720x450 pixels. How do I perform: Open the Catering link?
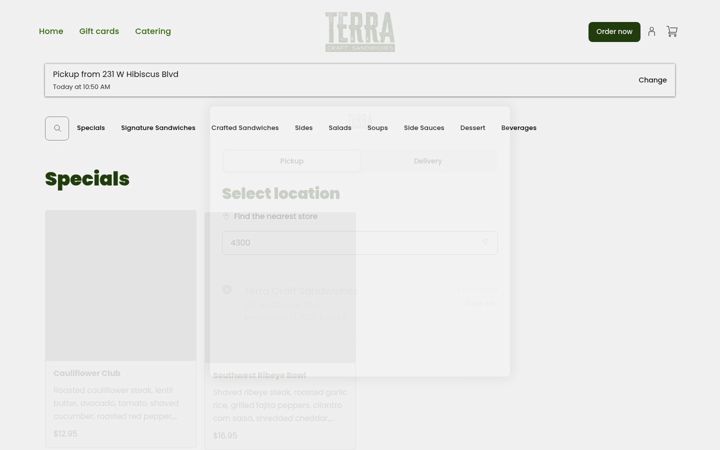(153, 31)
